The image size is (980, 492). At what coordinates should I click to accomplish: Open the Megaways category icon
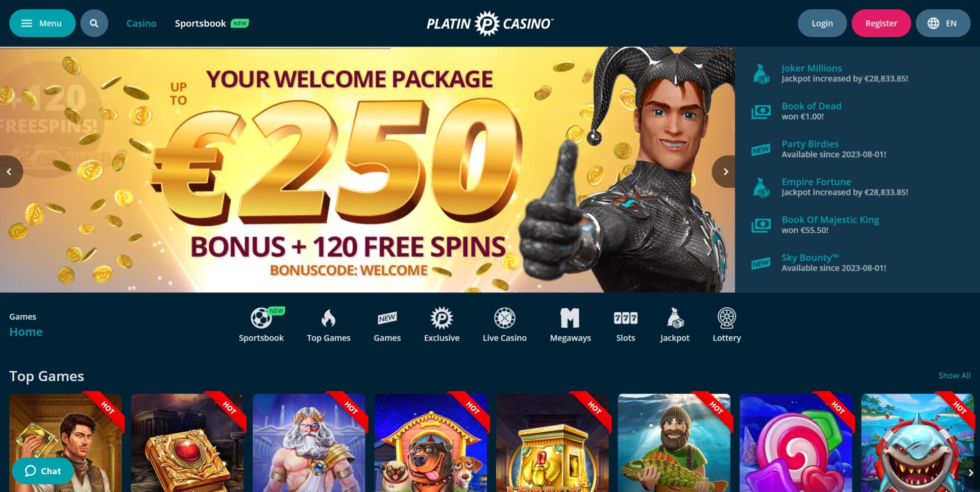pyautogui.click(x=570, y=318)
